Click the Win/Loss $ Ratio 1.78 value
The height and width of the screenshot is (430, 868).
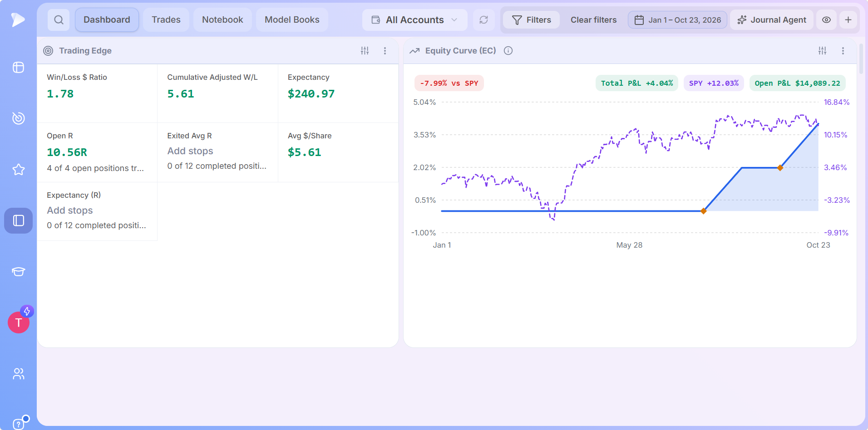tap(60, 94)
